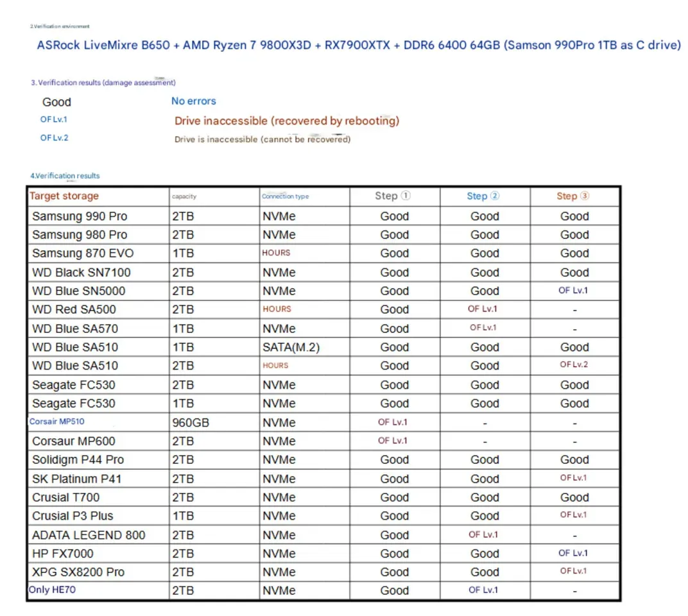
Task: Click the Only HE70 link in last row
Action: click(52, 590)
